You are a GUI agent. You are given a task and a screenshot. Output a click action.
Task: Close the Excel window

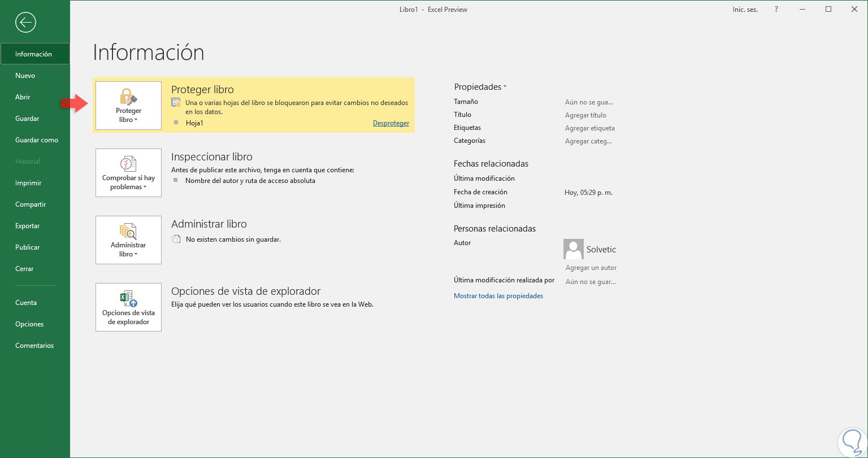(854, 10)
